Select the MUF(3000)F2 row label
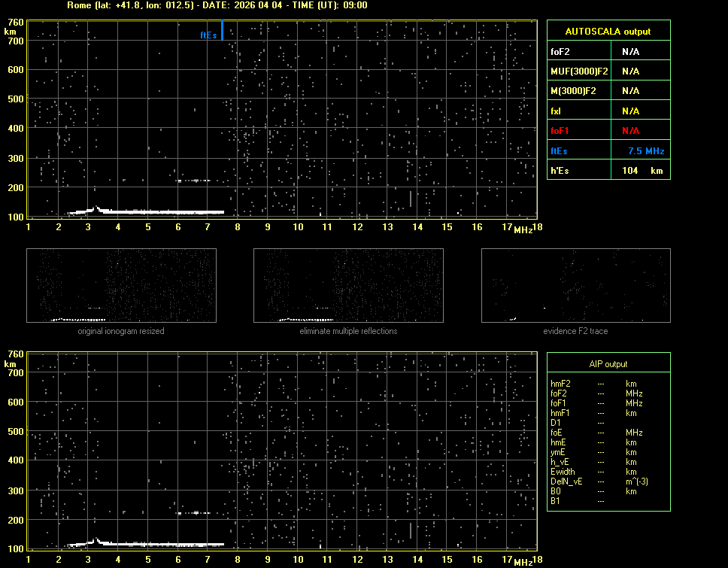The image size is (728, 568). [x=579, y=71]
